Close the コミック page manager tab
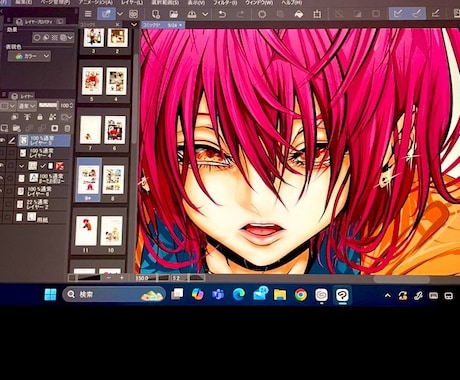 (117, 24)
